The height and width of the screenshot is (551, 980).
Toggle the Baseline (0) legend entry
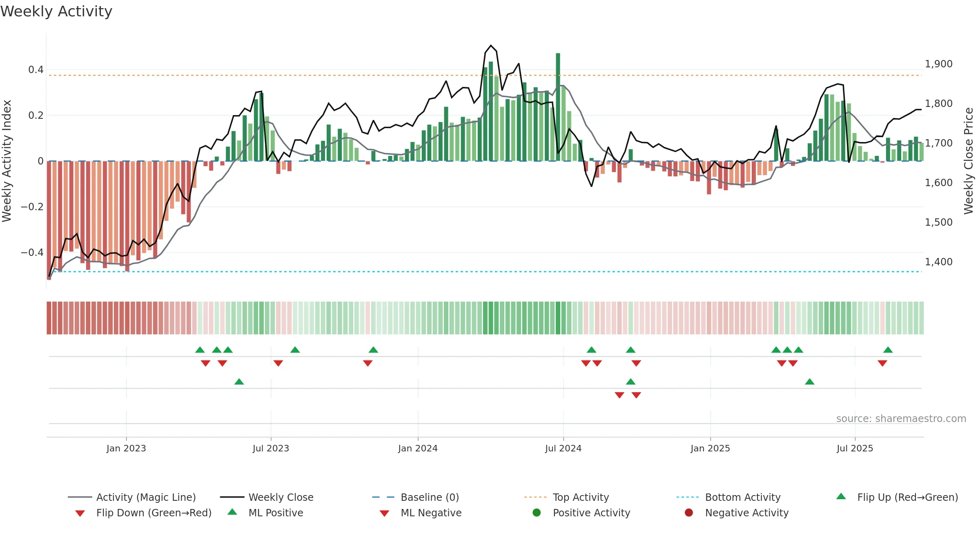pyautogui.click(x=416, y=497)
